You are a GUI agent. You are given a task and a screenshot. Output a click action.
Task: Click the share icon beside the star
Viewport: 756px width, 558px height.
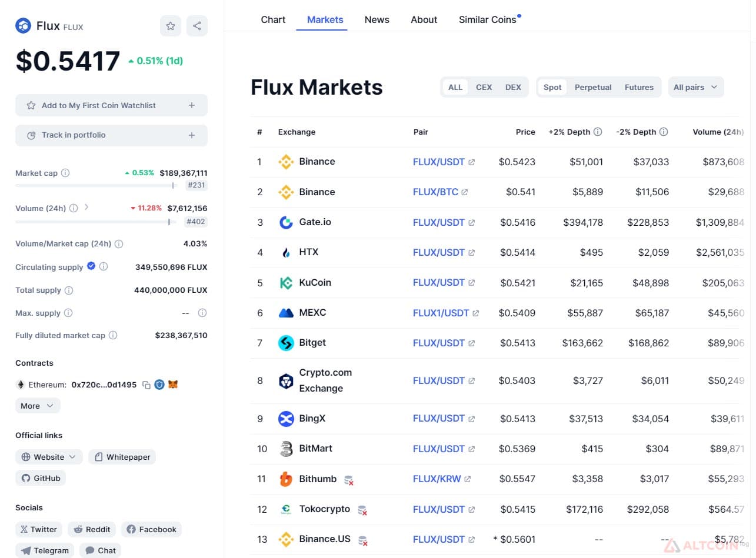tap(197, 26)
